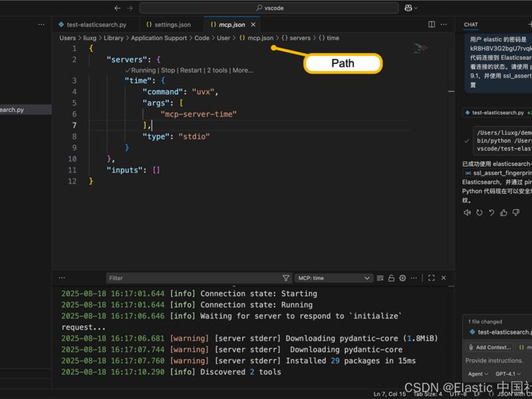Click the "type": "stdio" code line
This screenshot has width=532, height=399.
(176, 136)
